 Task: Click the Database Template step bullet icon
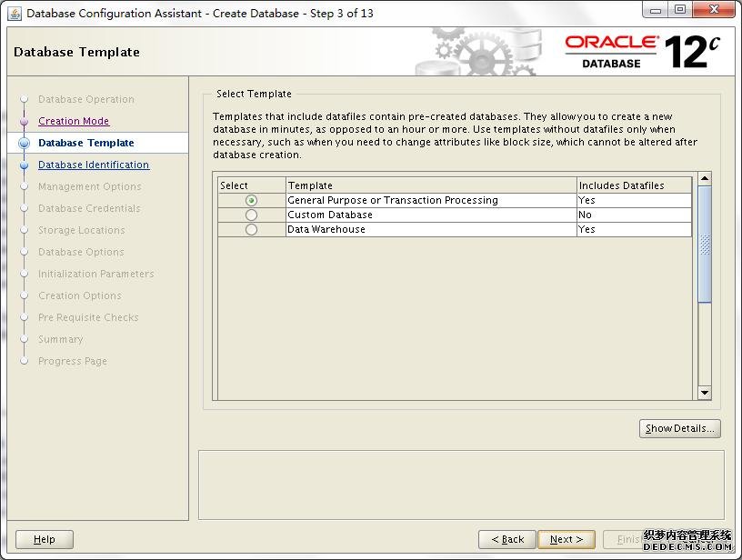(24, 143)
